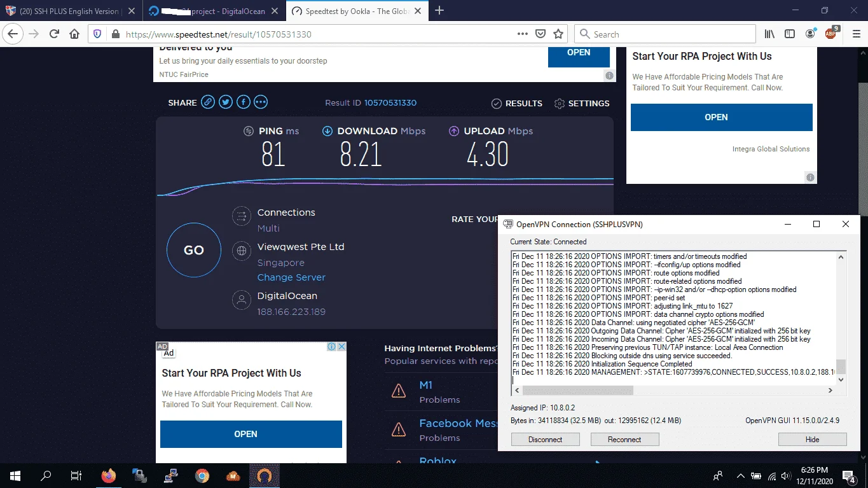
Task: Reconnect the OpenVPN connection
Action: pyautogui.click(x=624, y=439)
